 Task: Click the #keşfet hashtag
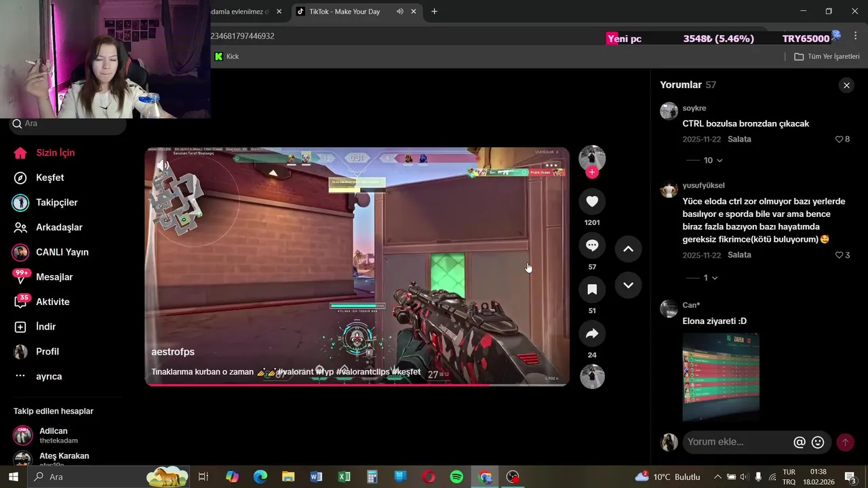tap(406, 372)
